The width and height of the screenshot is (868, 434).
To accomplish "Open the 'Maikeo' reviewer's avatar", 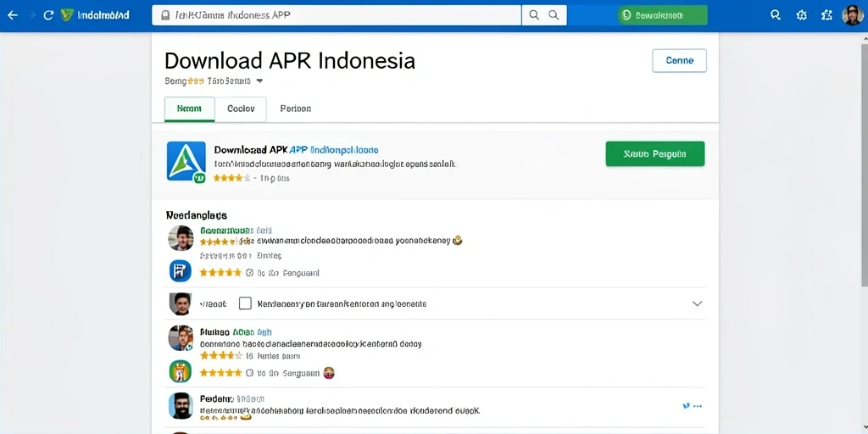I will tap(181, 337).
